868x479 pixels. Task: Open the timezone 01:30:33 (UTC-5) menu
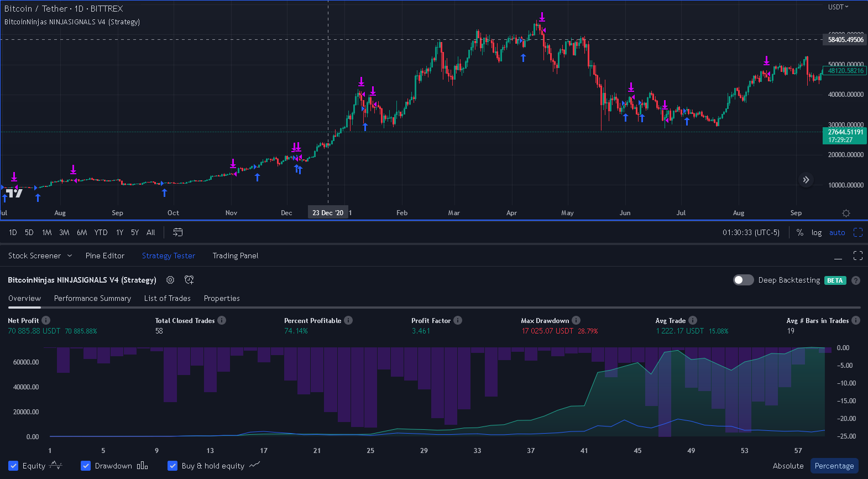click(751, 232)
